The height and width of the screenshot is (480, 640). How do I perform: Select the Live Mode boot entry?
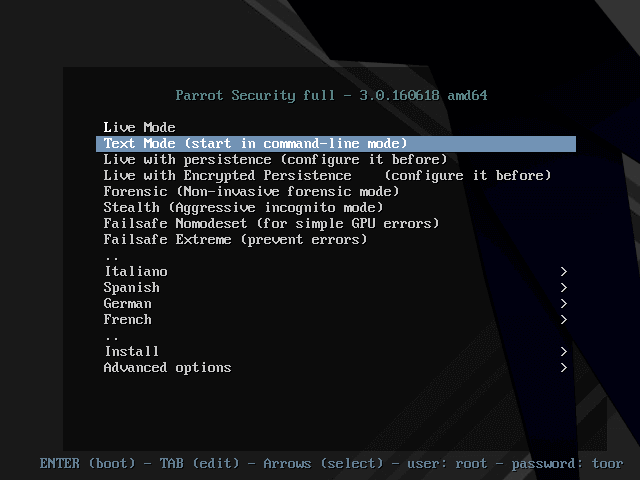point(139,127)
